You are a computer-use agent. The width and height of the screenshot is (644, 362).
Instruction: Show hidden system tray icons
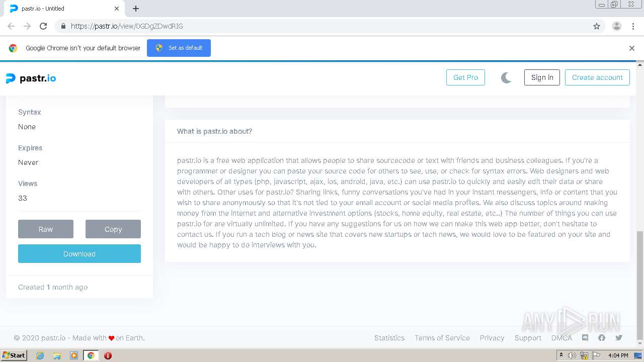561,355
